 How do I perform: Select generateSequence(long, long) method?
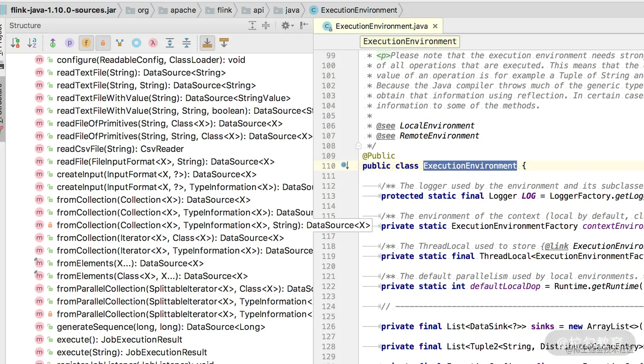pyautogui.click(x=161, y=327)
